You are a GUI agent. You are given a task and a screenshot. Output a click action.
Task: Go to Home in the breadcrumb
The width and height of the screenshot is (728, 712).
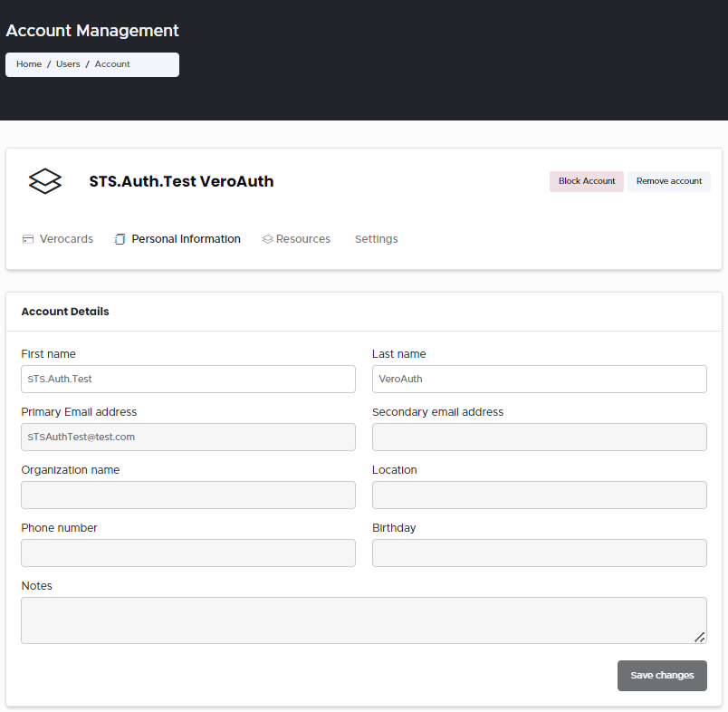pos(29,64)
